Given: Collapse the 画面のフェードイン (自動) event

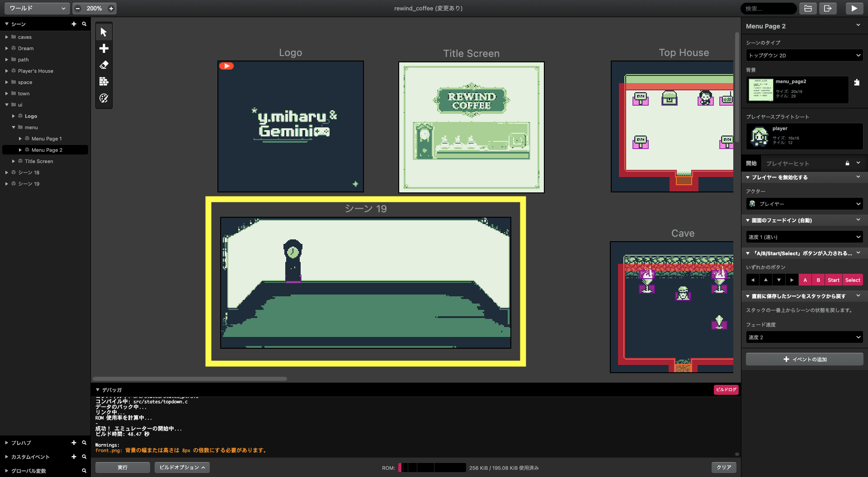Looking at the screenshot, I should point(748,220).
